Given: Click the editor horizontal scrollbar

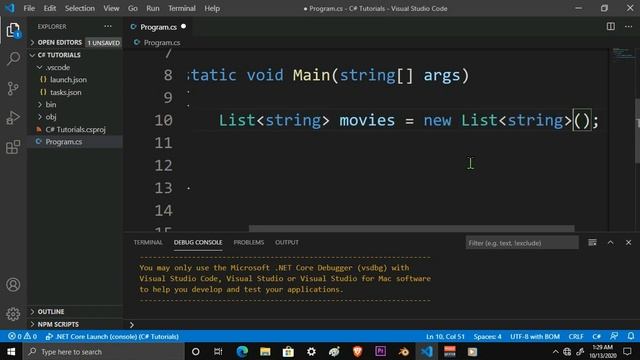Looking at the screenshot, I should 411,229.
